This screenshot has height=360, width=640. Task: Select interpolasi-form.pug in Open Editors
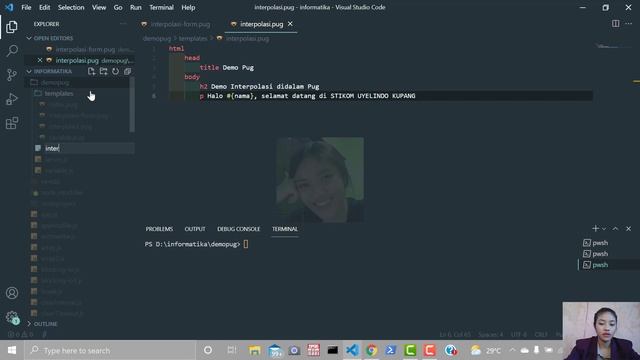point(85,49)
